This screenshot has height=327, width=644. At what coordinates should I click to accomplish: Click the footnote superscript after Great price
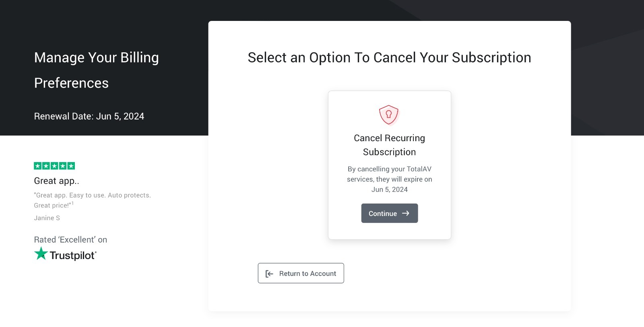pyautogui.click(x=72, y=203)
